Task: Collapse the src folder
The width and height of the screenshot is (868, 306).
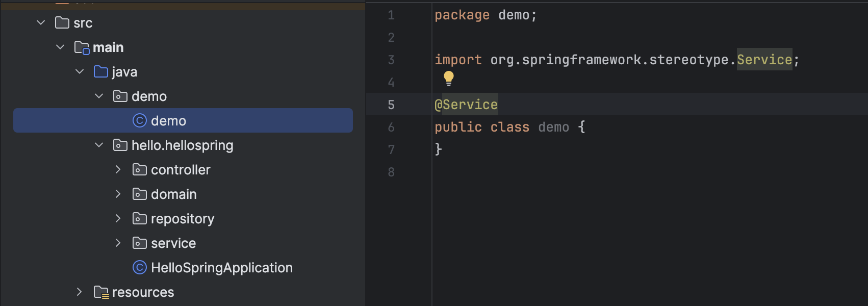Action: [41, 22]
